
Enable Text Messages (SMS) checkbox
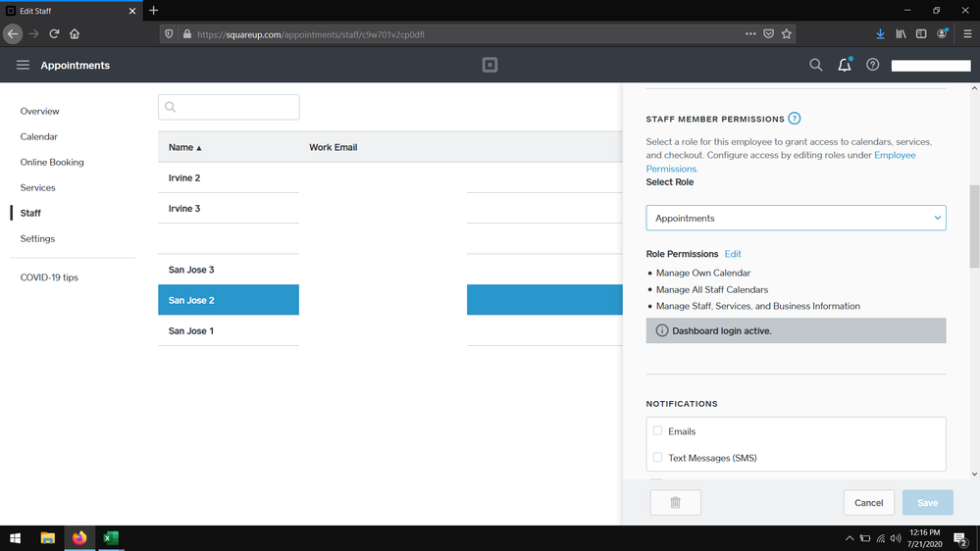coord(657,457)
